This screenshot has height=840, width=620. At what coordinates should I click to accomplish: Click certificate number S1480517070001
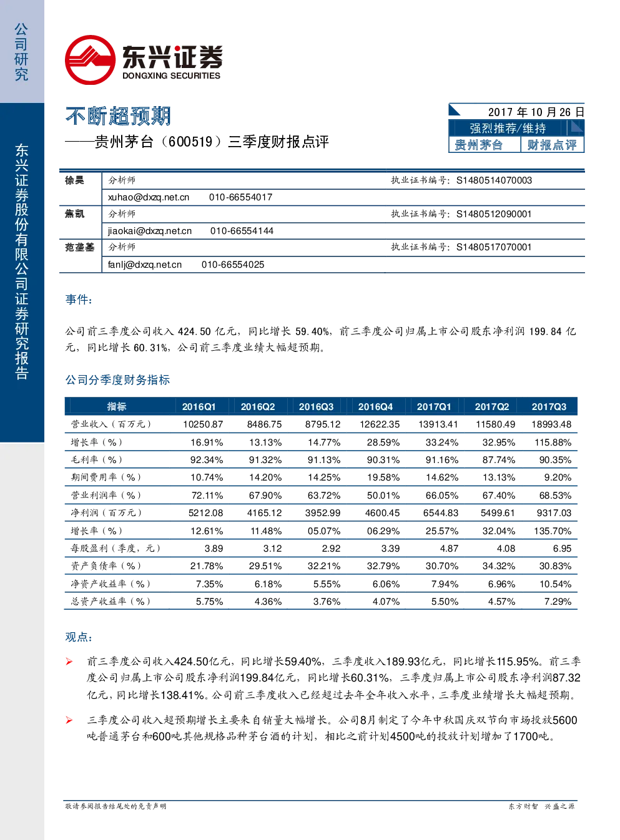[494, 247]
